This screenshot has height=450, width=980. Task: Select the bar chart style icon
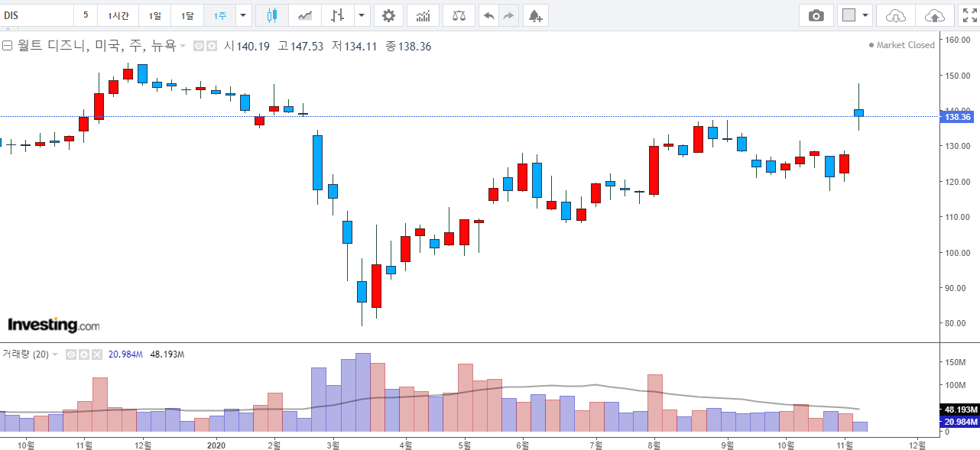click(337, 15)
